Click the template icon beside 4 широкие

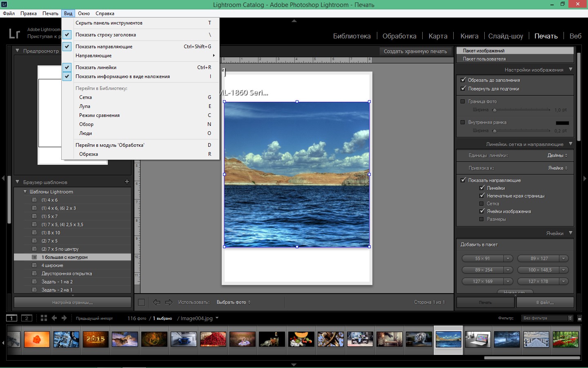35,265
